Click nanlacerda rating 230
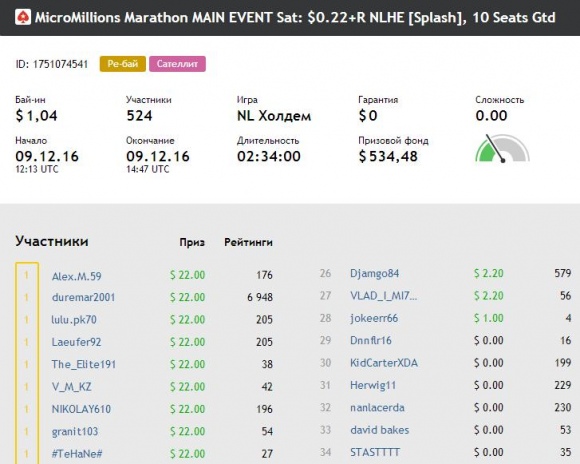This screenshot has width=580, height=464. [563, 407]
